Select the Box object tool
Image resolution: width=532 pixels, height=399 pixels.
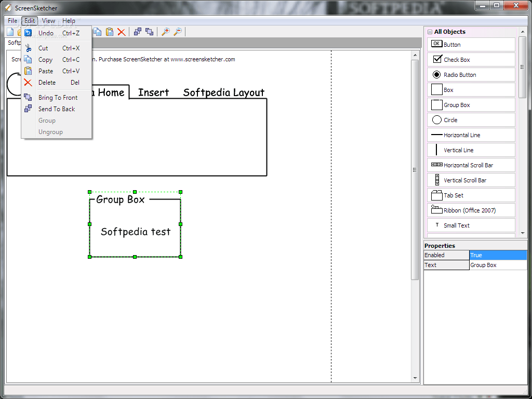[x=471, y=89]
